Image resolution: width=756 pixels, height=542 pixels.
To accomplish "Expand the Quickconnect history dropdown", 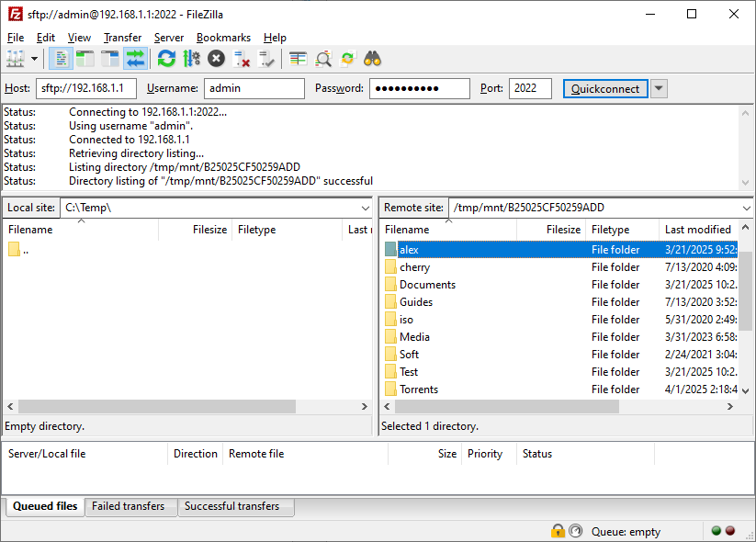I will tap(659, 89).
